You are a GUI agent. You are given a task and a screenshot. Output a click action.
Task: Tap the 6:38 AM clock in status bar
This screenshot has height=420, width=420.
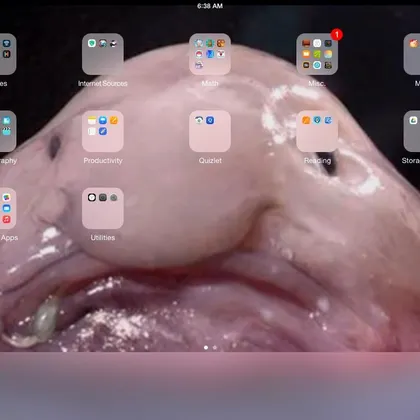click(x=210, y=6)
